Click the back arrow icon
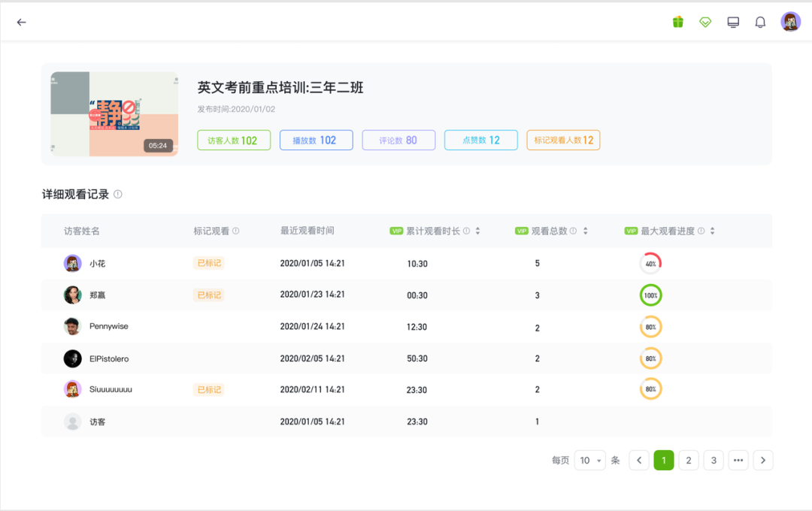Viewport: 812px width, 511px height. tap(21, 23)
